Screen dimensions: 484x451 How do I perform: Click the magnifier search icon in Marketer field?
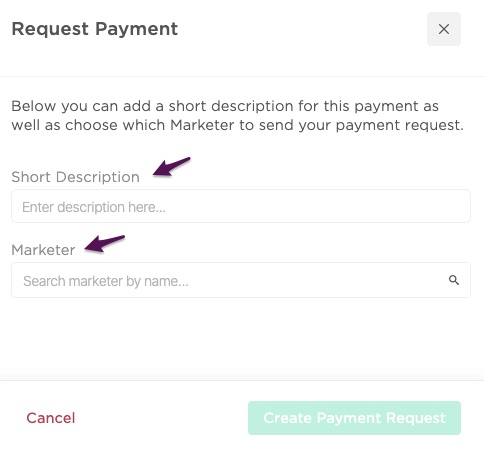coord(454,280)
